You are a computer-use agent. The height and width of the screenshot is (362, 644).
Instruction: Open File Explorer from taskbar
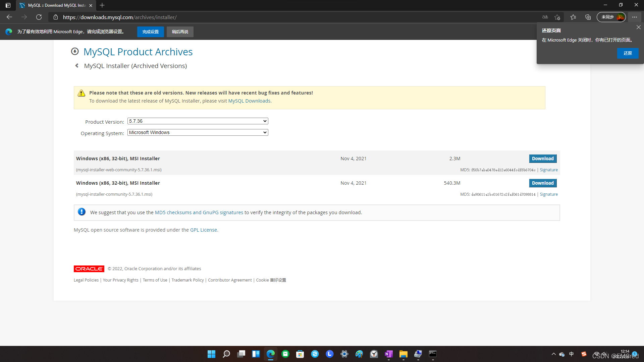[x=403, y=354]
